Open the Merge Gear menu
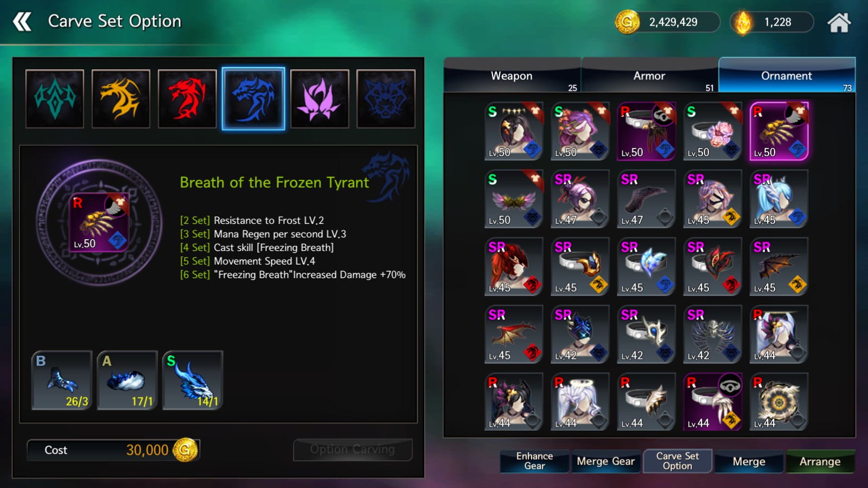This screenshot has width=868, height=488. [x=606, y=461]
